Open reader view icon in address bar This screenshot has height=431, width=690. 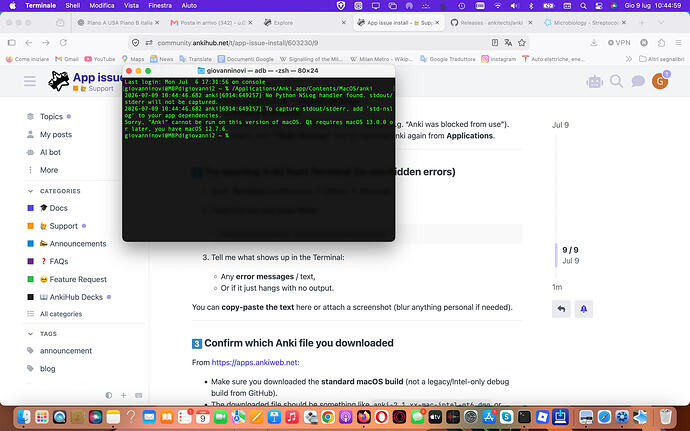pos(495,43)
